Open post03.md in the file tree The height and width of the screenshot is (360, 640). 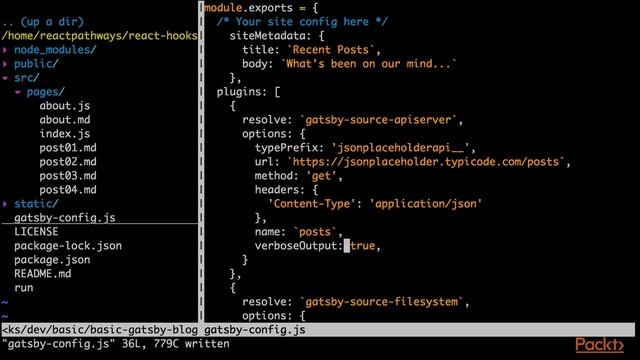(x=68, y=176)
